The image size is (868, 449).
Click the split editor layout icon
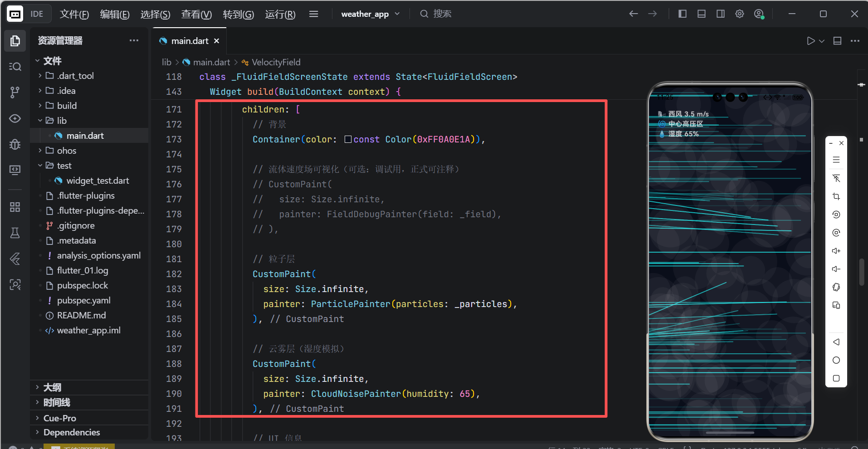coord(837,41)
